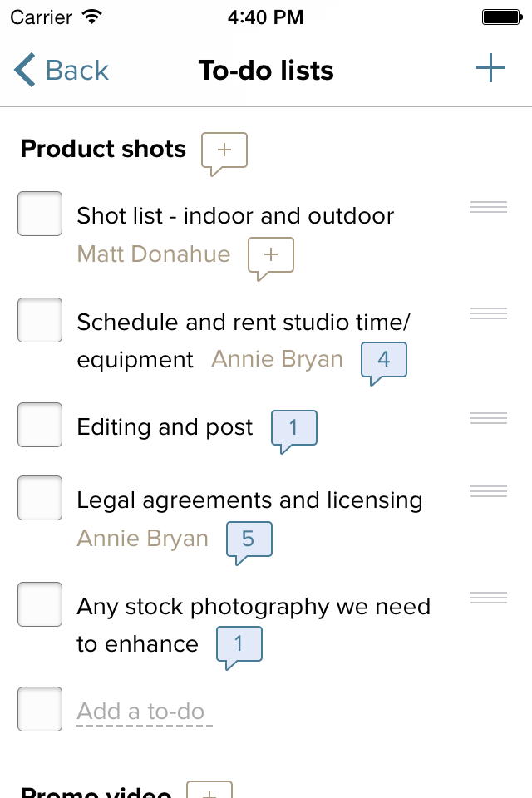Open assignee Matt Donahue on Shot list

click(154, 254)
